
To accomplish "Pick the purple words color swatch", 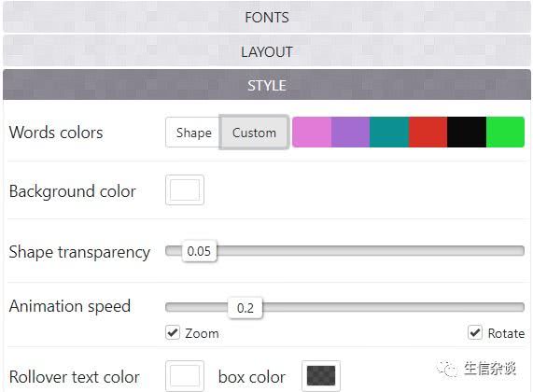I will click(x=350, y=132).
